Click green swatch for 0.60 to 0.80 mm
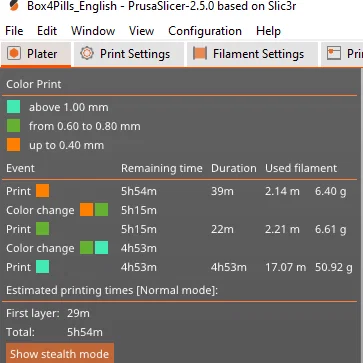This screenshot has width=363, height=363. 13,126
